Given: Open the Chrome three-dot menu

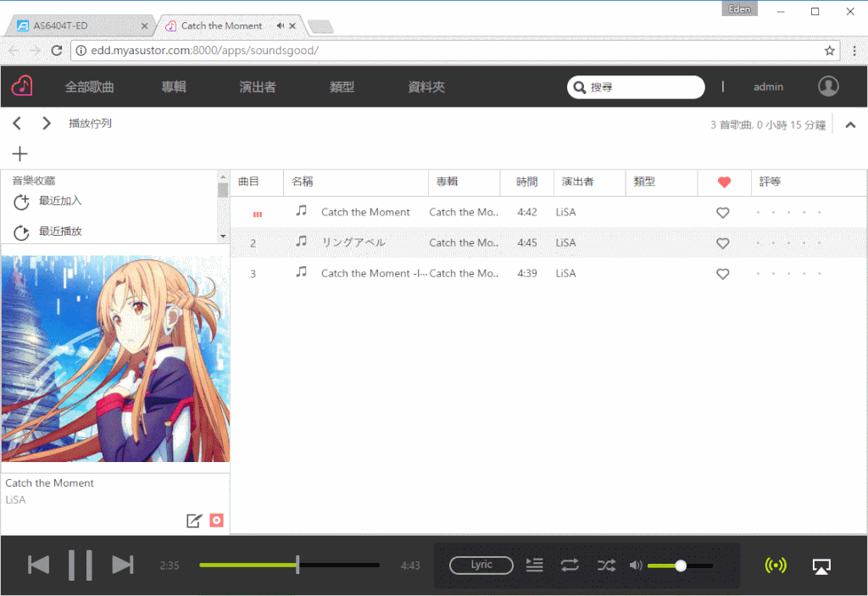Looking at the screenshot, I should click(854, 50).
